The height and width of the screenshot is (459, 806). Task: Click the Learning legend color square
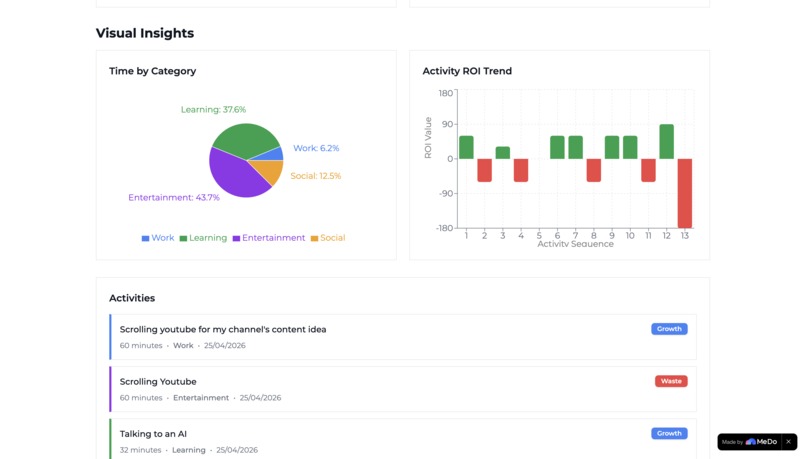183,238
